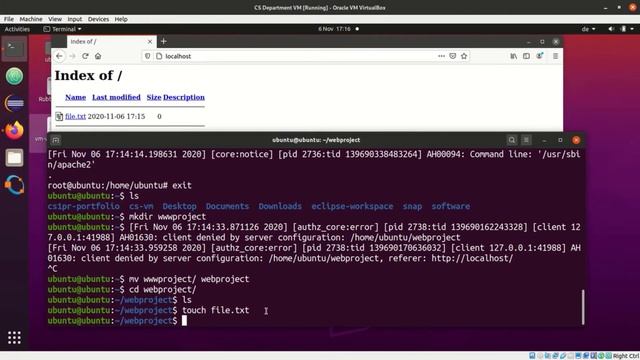Open Firefox hamburger menu
Image resolution: width=640 pixels, height=360 pixels.
pos(556,56)
